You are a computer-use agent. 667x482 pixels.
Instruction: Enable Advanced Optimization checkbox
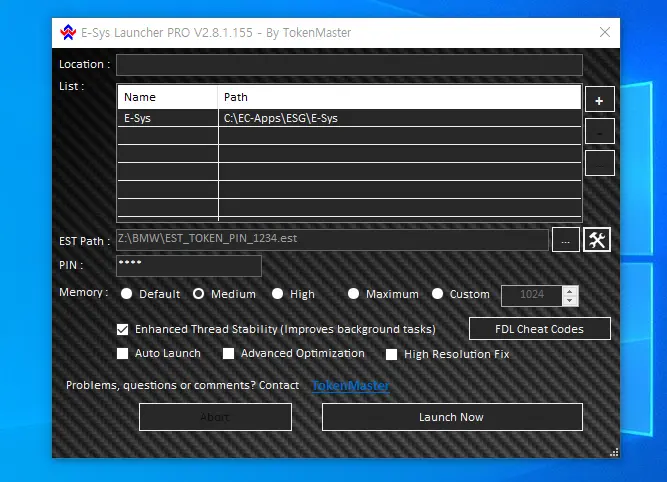[228, 354]
